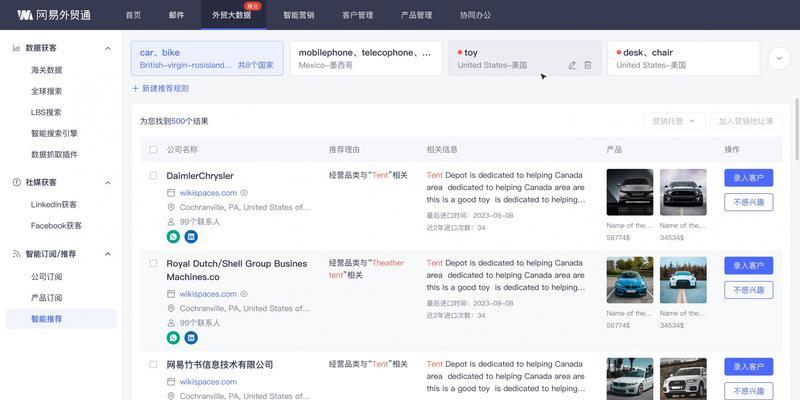Viewport: 800px width, 400px height.
Task: Check the DaimlerChrysler row checkbox
Action: pyautogui.click(x=153, y=176)
